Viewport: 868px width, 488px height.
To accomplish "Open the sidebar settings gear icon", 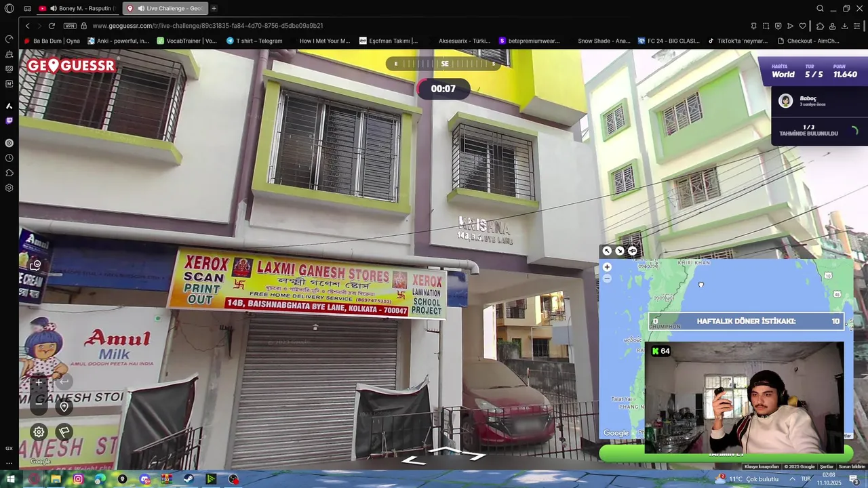I will click(9, 188).
